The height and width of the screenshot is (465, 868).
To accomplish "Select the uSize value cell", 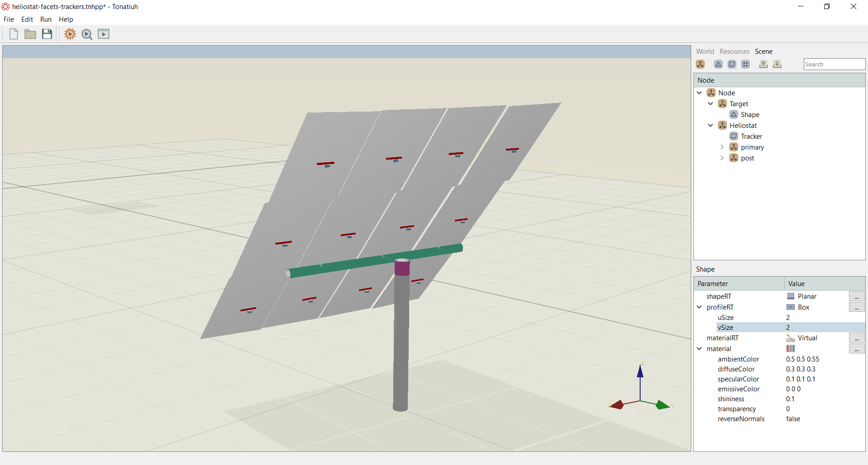I will (x=825, y=318).
